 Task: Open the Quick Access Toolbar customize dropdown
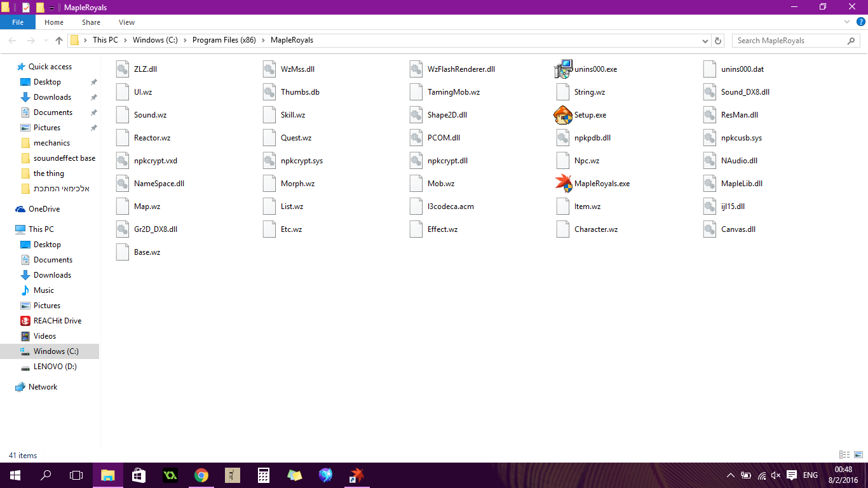(51, 8)
